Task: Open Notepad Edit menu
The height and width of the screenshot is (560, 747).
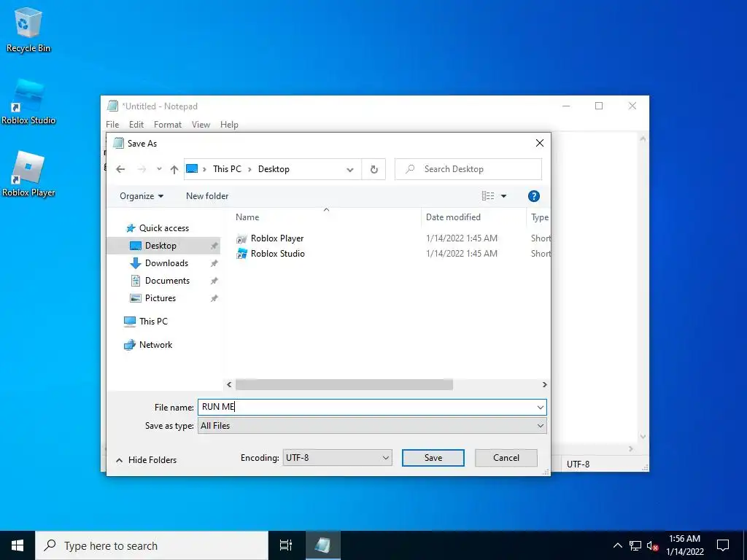Action: pyautogui.click(x=136, y=125)
